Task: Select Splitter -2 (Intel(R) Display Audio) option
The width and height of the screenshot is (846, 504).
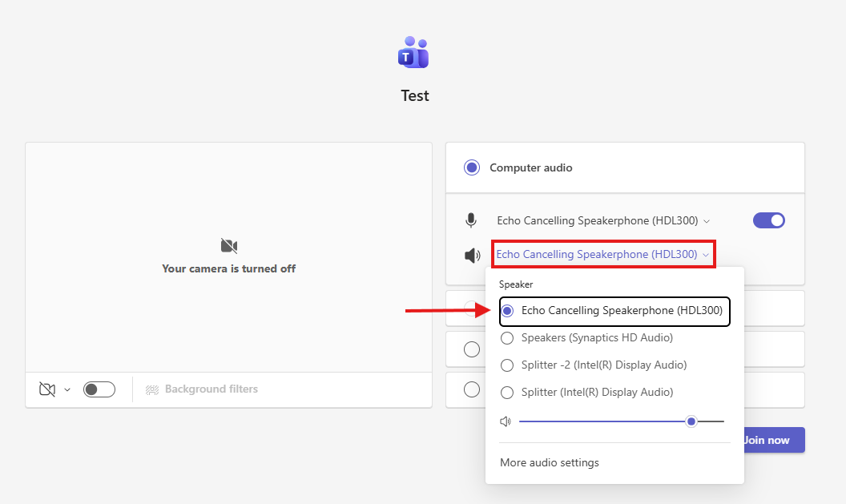Action: tap(594, 365)
